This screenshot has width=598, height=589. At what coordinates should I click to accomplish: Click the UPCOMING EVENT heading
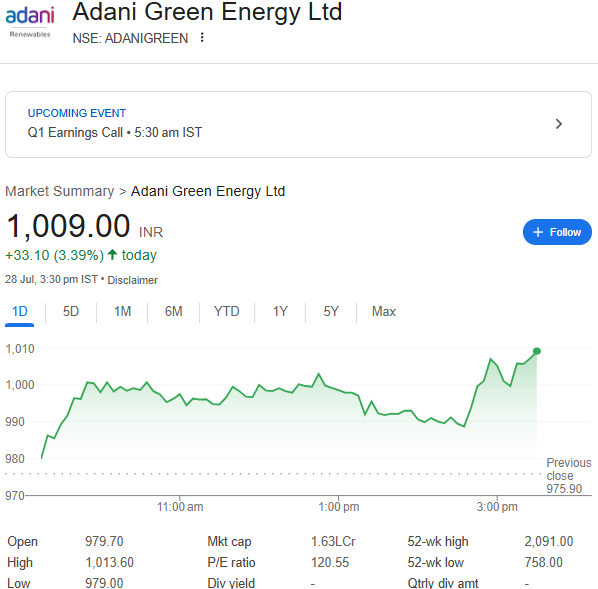[x=77, y=113]
